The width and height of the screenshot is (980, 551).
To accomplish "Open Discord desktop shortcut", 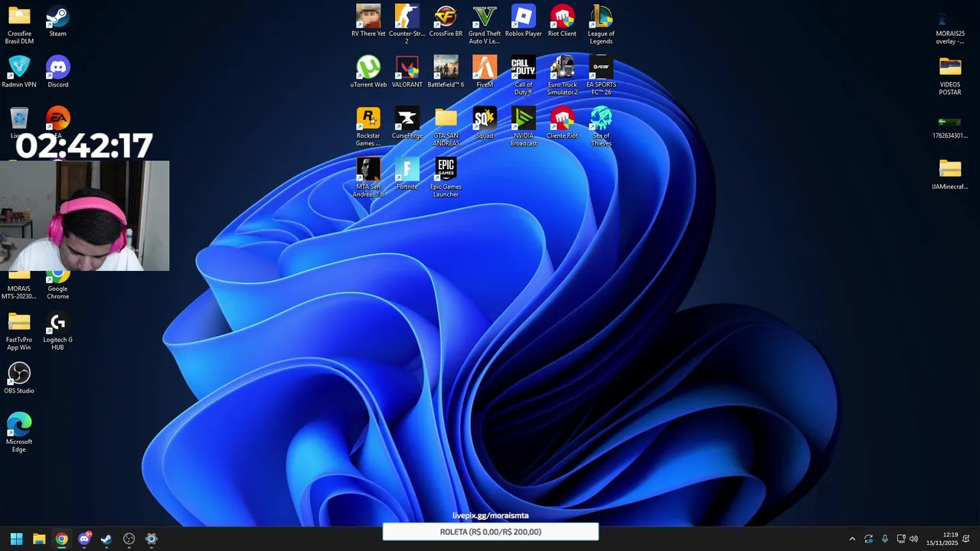I will [x=57, y=72].
